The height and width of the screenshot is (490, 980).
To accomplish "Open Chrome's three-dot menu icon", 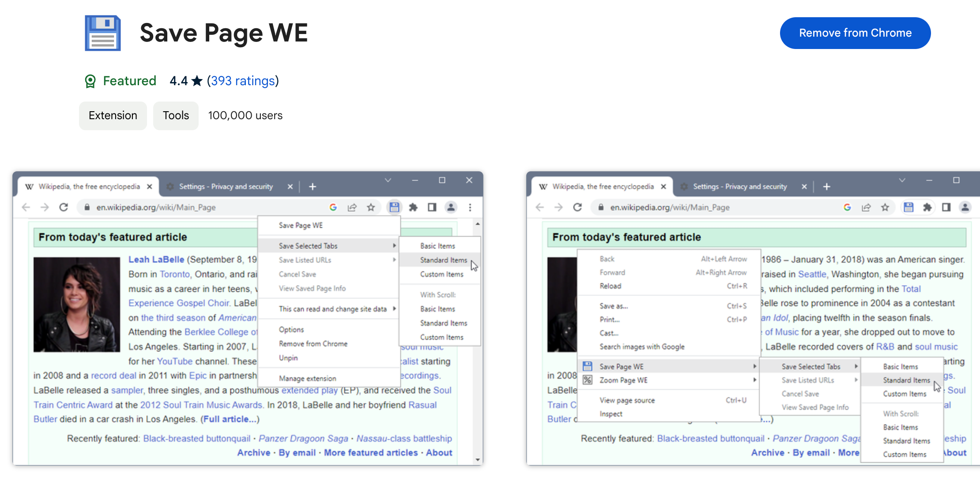I will pos(470,207).
